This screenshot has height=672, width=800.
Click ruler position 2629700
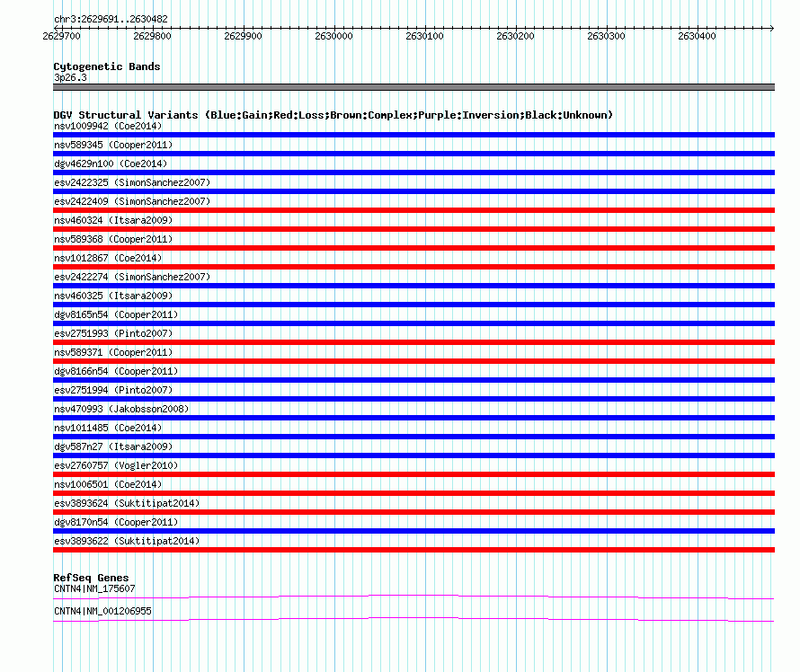pos(61,36)
